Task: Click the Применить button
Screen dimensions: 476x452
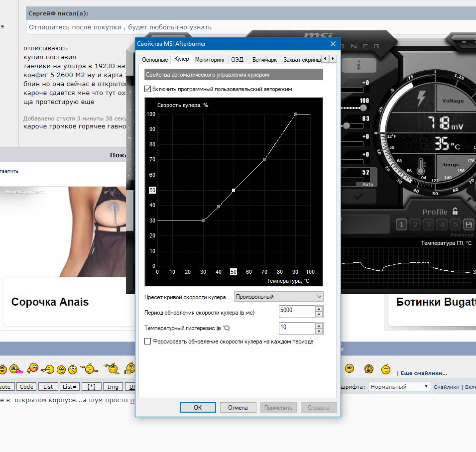Action: tap(278, 407)
